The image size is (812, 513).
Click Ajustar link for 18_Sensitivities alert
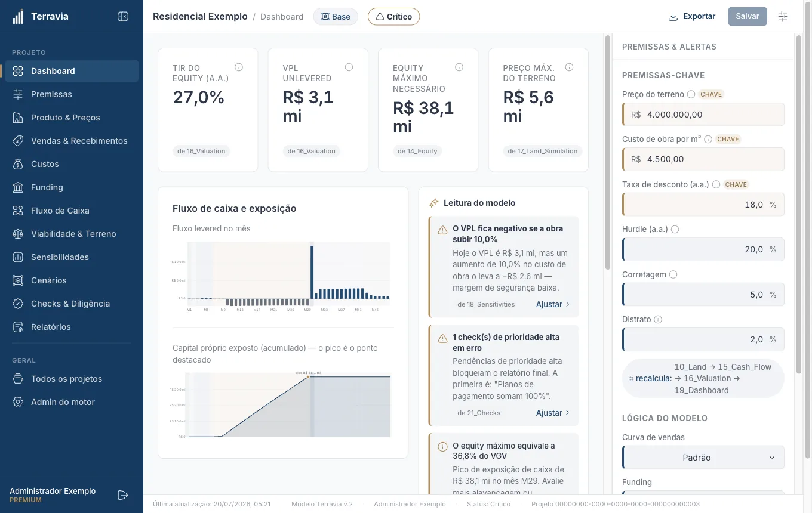(553, 304)
